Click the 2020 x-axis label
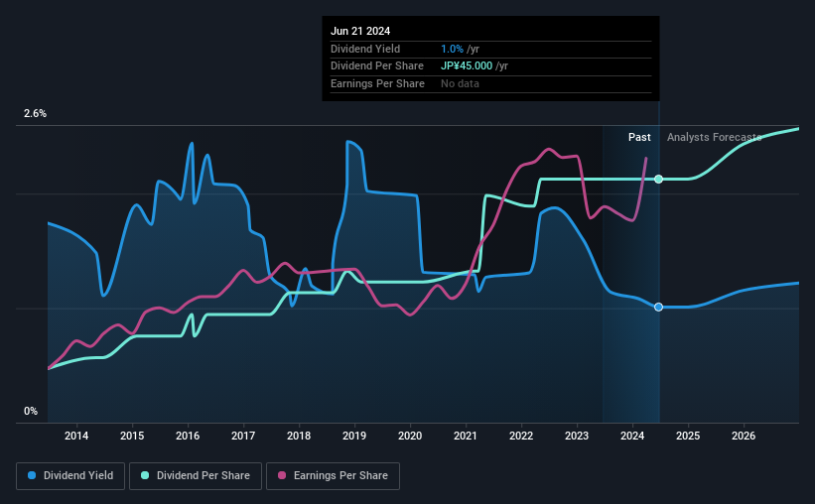The width and height of the screenshot is (815, 504). pos(410,436)
